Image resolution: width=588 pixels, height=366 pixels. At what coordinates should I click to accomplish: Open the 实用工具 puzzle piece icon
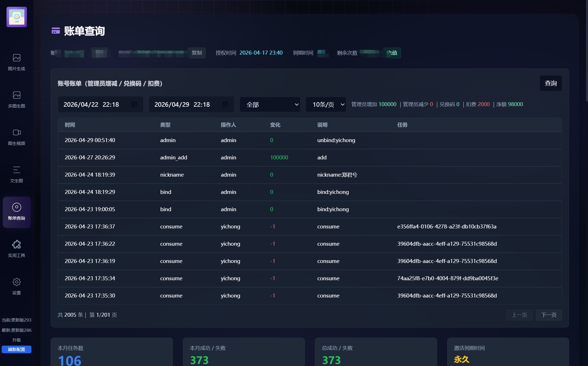(x=17, y=245)
